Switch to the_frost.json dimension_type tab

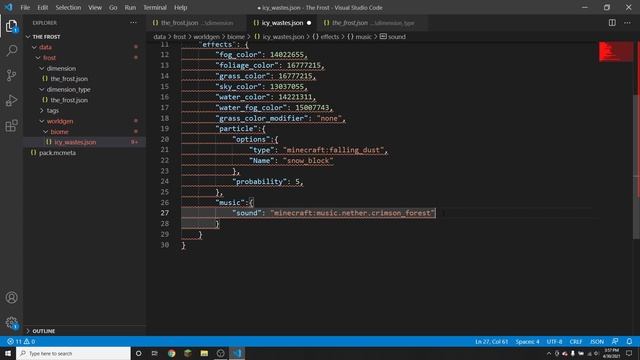373,23
